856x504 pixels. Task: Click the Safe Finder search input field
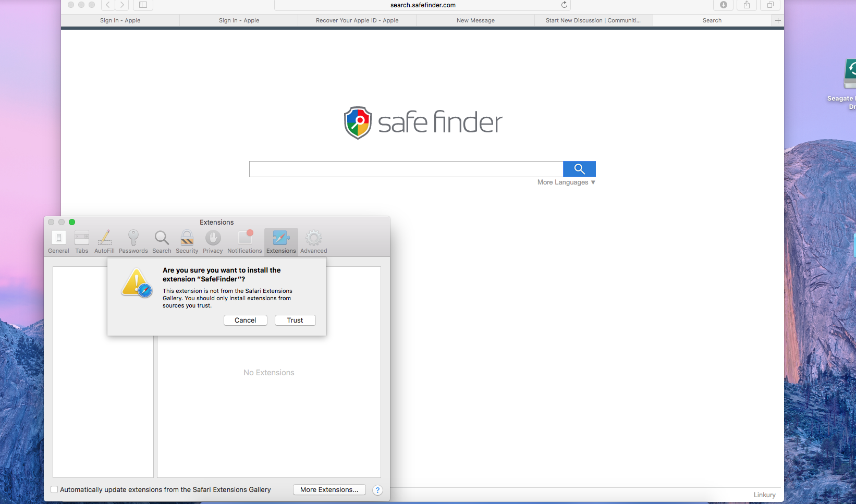click(x=406, y=169)
